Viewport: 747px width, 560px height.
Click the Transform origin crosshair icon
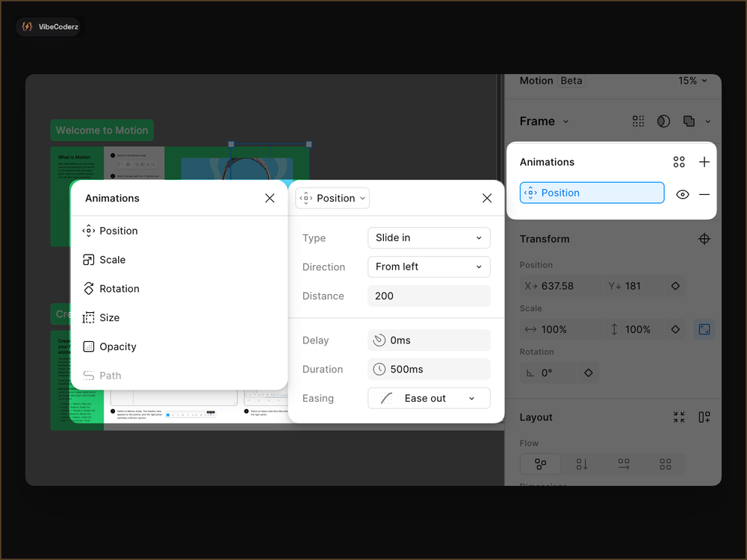[x=704, y=239]
